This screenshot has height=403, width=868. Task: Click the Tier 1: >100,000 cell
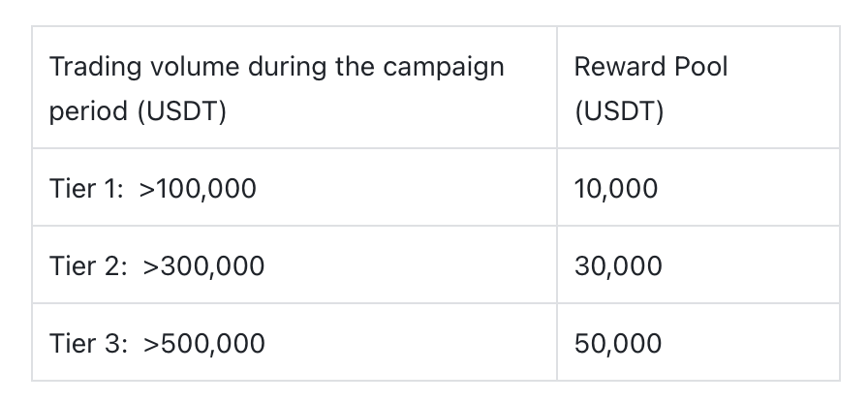(294, 187)
